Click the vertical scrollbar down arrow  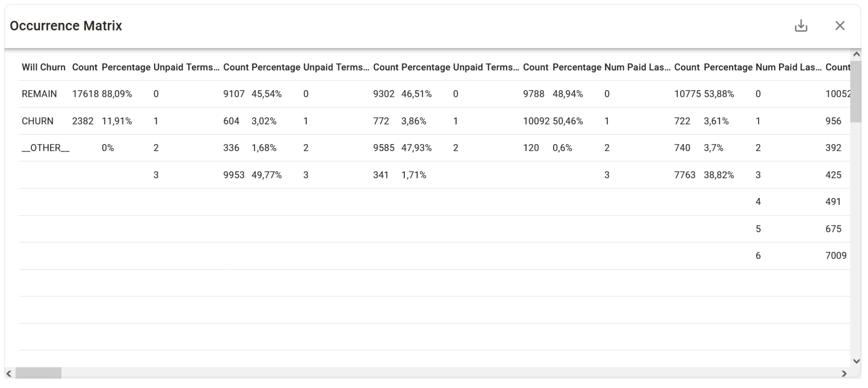(x=856, y=361)
